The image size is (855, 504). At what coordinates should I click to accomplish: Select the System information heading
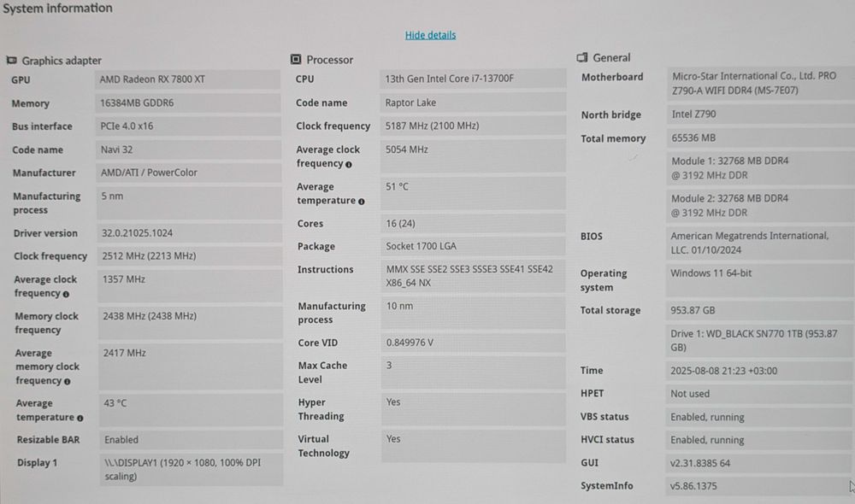(x=57, y=9)
